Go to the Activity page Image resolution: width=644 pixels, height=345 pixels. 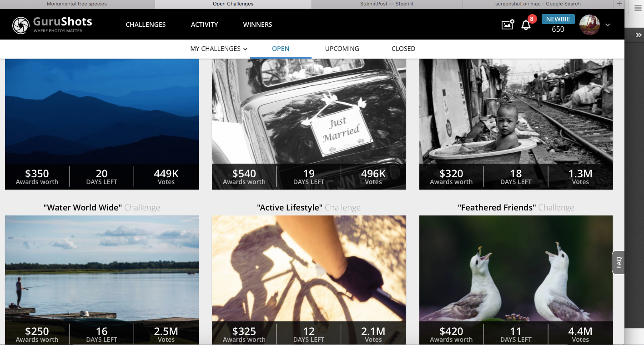[204, 25]
